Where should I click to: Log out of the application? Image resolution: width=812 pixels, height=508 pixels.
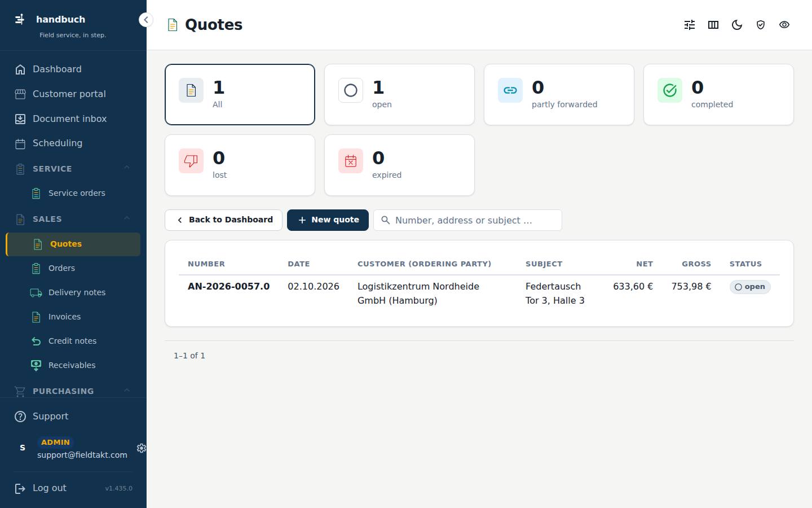pyautogui.click(x=41, y=488)
